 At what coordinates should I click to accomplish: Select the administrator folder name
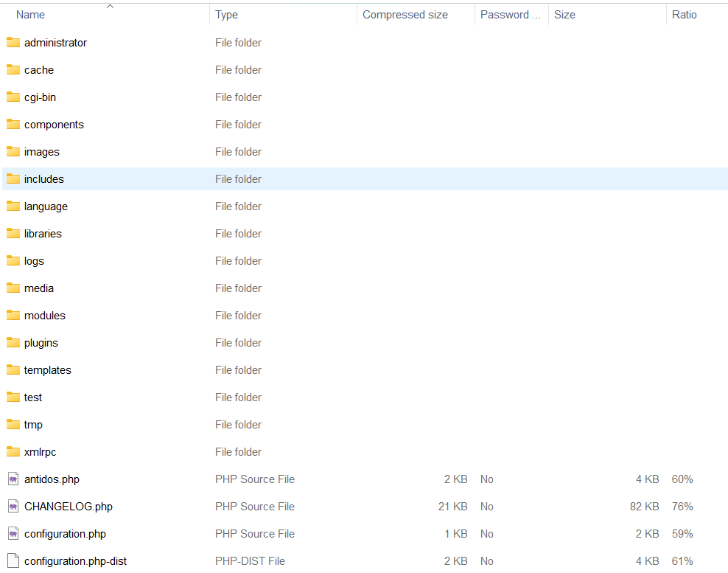point(56,43)
